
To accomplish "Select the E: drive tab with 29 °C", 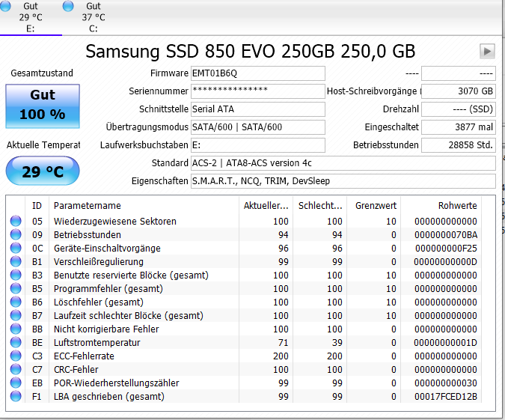I will click(x=31, y=17).
